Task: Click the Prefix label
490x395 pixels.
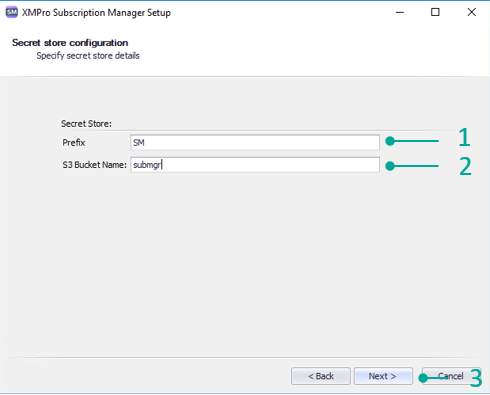Action: point(74,143)
